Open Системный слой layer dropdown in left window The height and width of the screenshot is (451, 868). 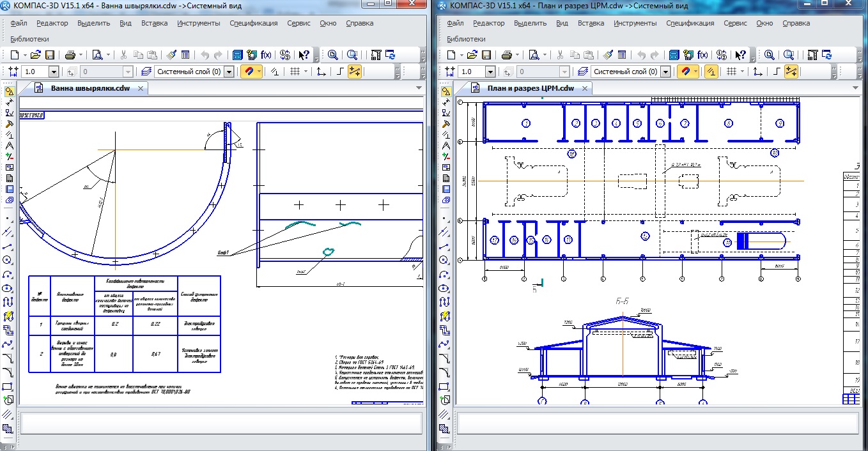click(229, 72)
